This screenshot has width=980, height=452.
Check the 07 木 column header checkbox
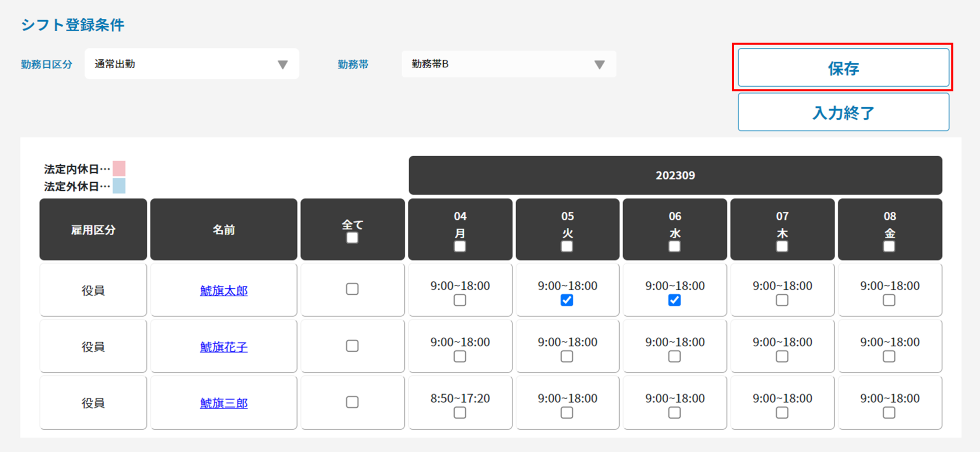point(782,246)
